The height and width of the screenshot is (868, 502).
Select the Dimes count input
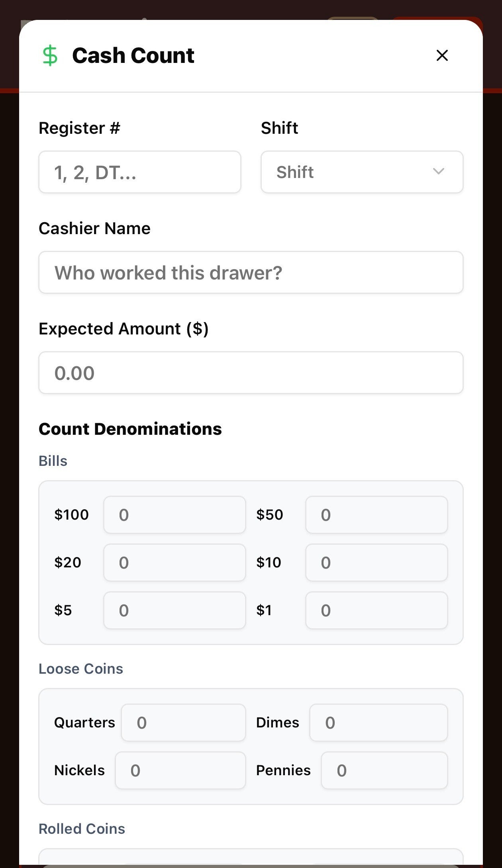coord(378,722)
